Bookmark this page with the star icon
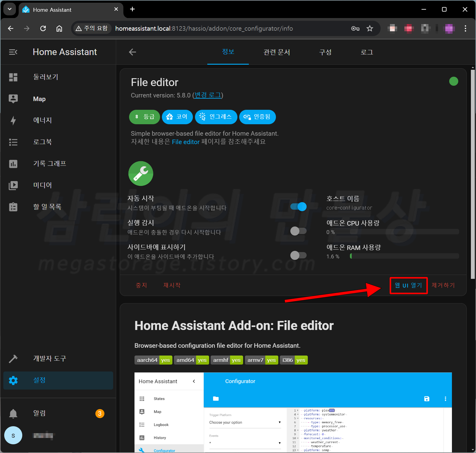This screenshot has width=476, height=453. pyautogui.click(x=370, y=29)
